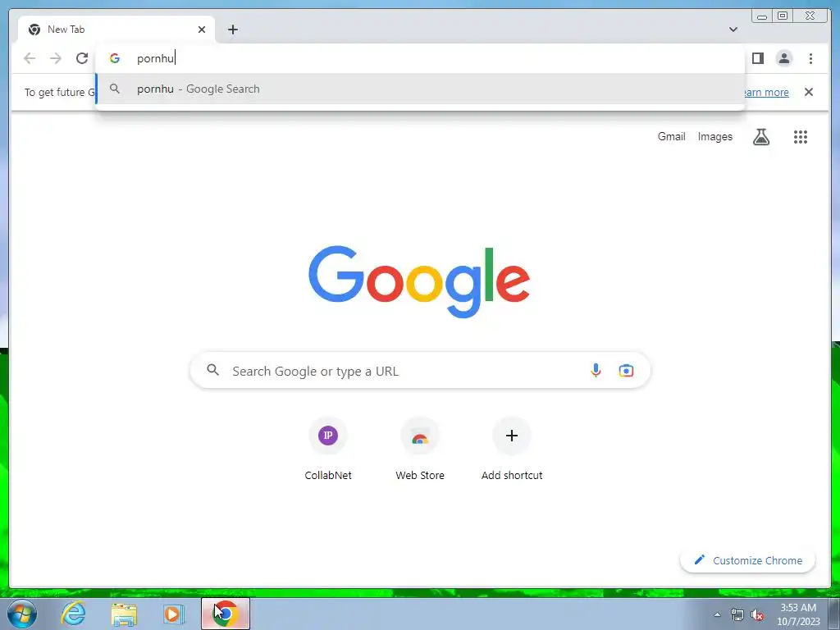Open the profile avatar icon
The image size is (840, 630).
point(783,58)
